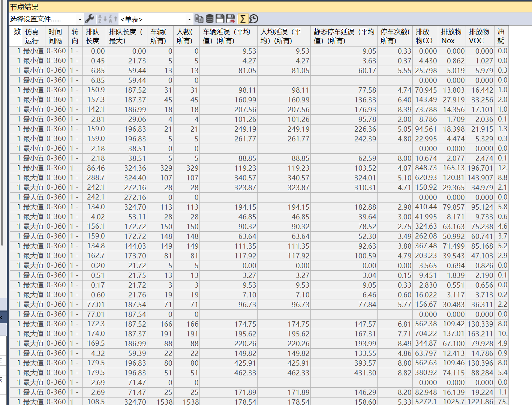The image size is (532, 405).
Task: Click the floppy icon with red arrow
Action: click(x=231, y=19)
